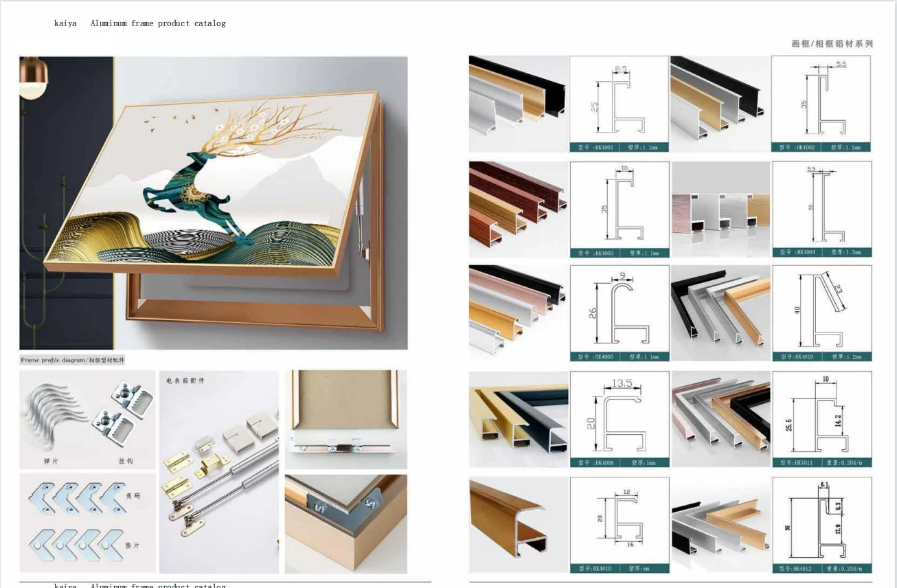
Task: Open the HK4012 product photo
Action: pyautogui.click(x=720, y=525)
